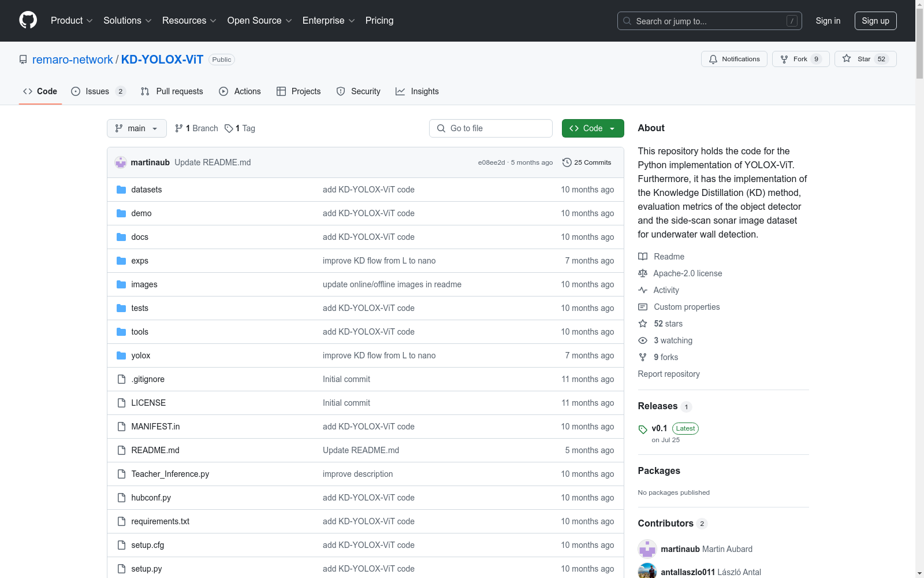Screen dimensions: 924x578
Task: Click the yolox folder icon
Action: pyautogui.click(x=121, y=355)
